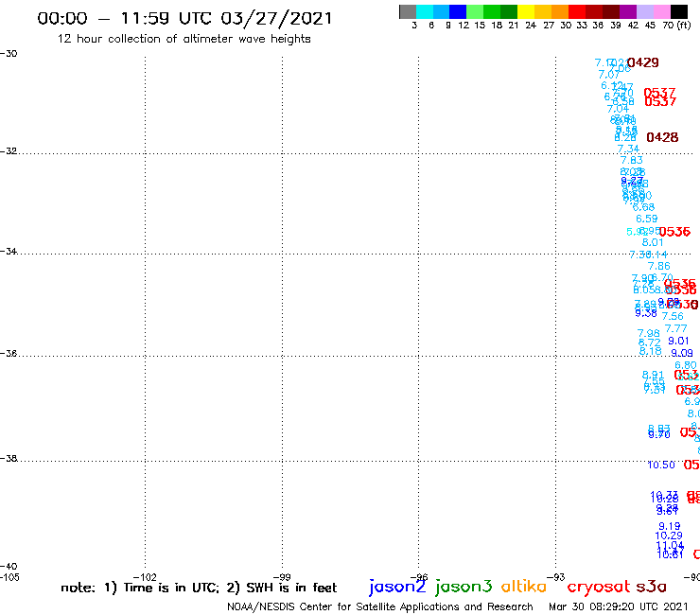Select the yellow swatch in the legend bar
The width and height of the screenshot is (700, 615).
coord(526,11)
